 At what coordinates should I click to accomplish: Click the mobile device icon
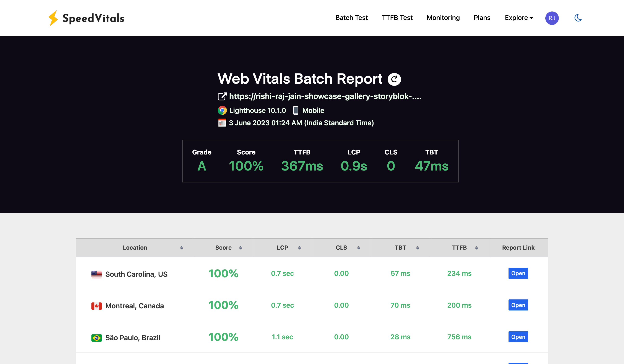pos(296,110)
